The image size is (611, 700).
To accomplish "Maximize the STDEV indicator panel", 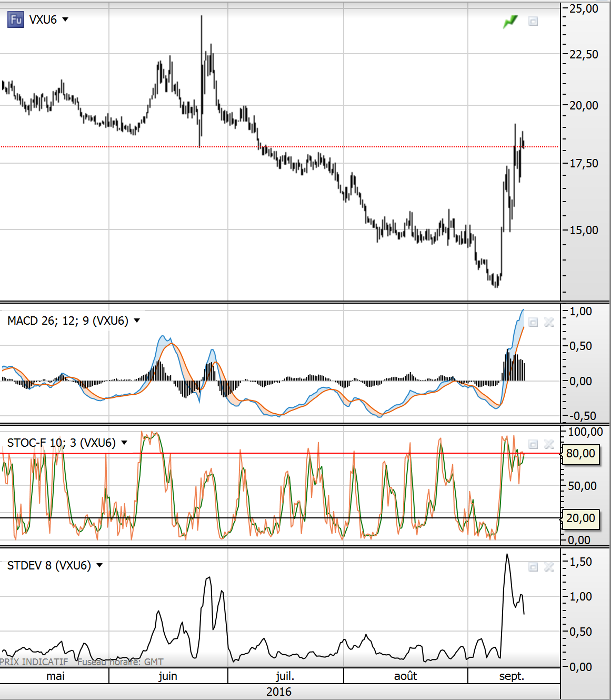I will click(x=533, y=567).
